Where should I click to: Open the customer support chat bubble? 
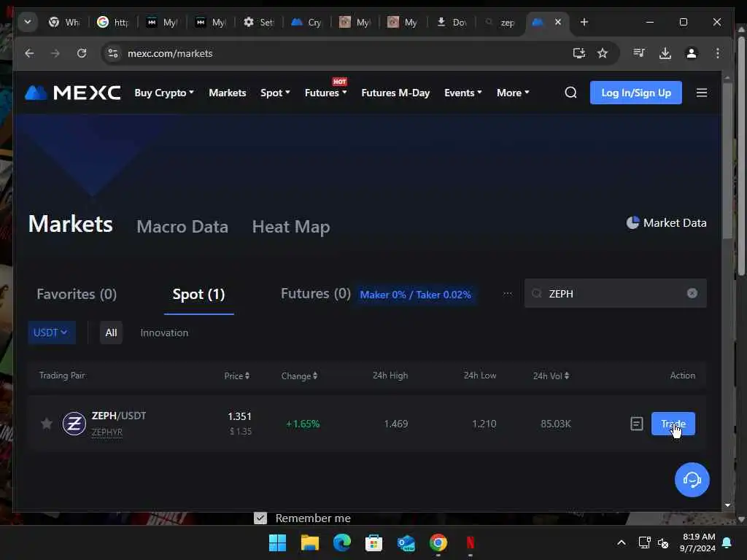[692, 480]
